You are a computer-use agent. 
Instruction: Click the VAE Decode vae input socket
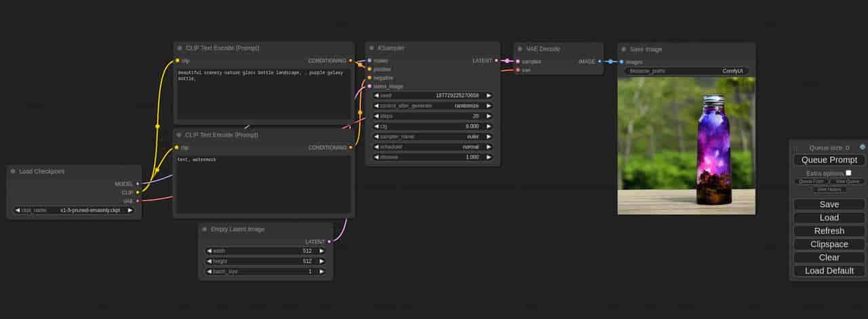pyautogui.click(x=518, y=70)
